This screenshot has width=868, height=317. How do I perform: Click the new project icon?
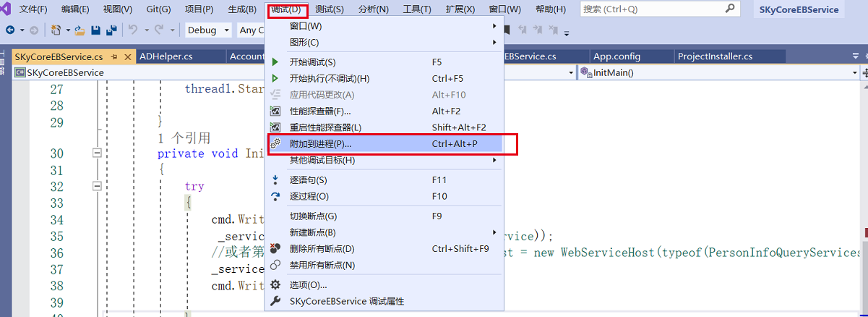tap(57, 30)
